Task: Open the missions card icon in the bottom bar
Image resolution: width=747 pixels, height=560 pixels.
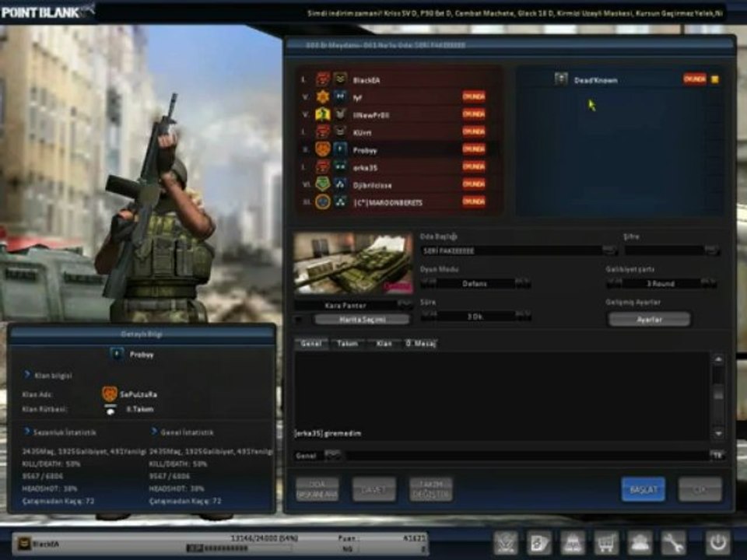Action: 539,542
